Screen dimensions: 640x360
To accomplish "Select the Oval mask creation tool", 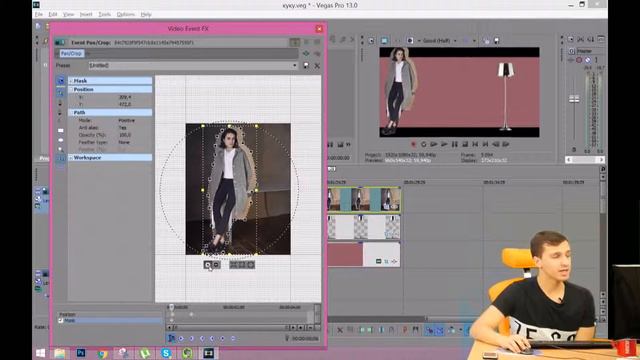I will [60, 140].
